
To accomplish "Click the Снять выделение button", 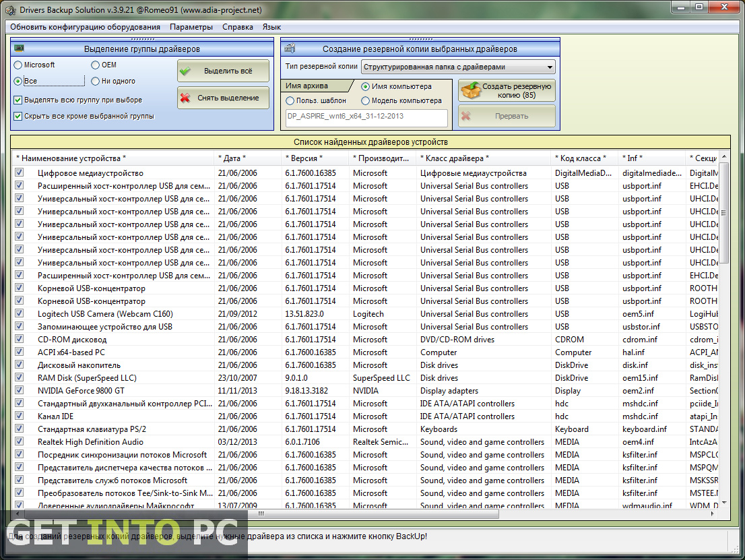I will click(224, 98).
